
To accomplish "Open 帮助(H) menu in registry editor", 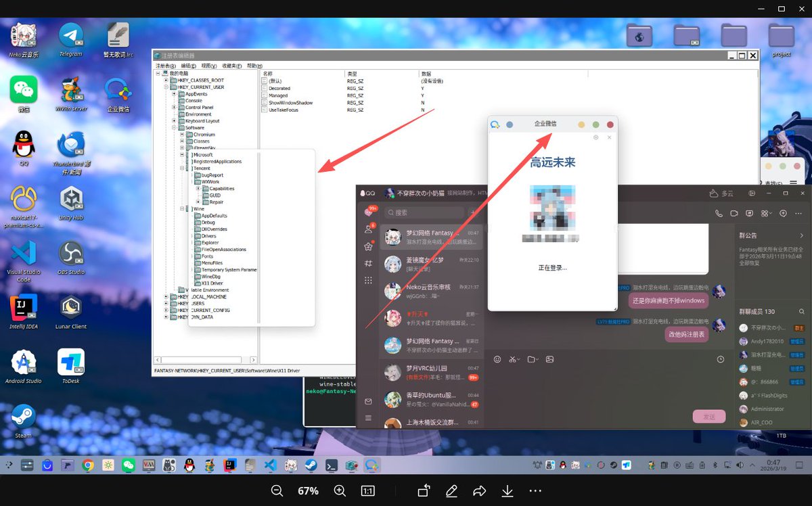I will tap(255, 66).
